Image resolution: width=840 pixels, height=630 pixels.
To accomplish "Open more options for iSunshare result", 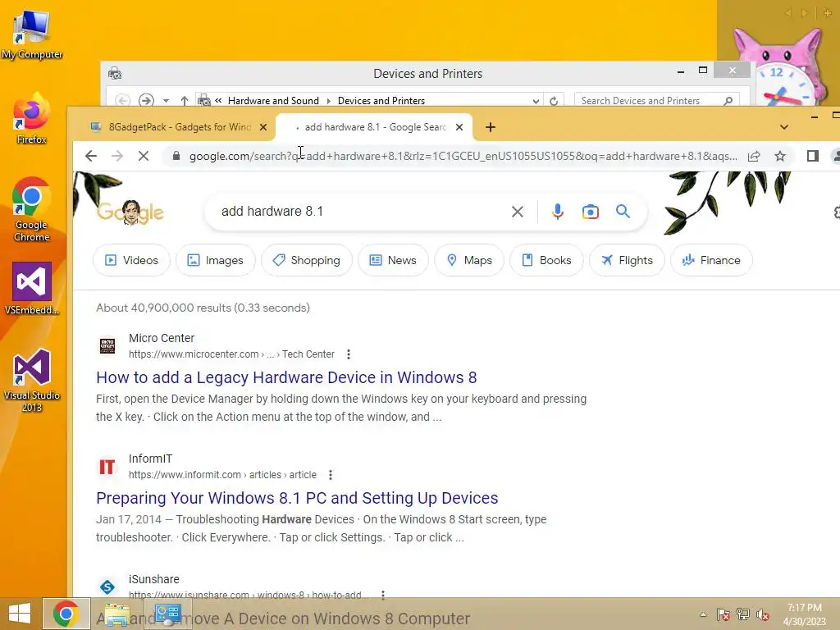I will pyautogui.click(x=382, y=595).
